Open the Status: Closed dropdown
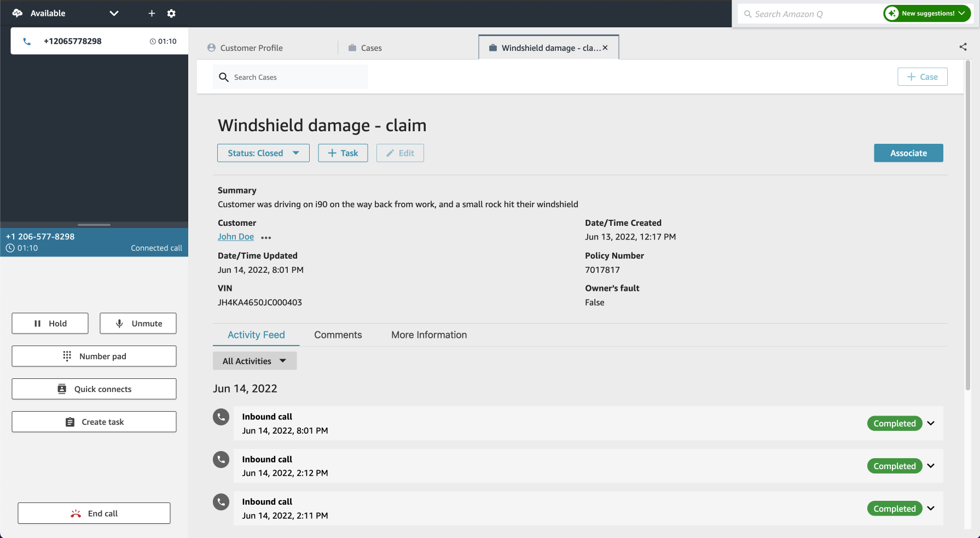 tap(263, 153)
